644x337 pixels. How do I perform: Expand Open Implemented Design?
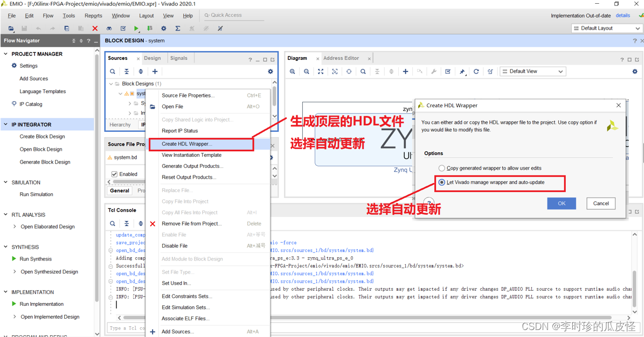(15, 317)
